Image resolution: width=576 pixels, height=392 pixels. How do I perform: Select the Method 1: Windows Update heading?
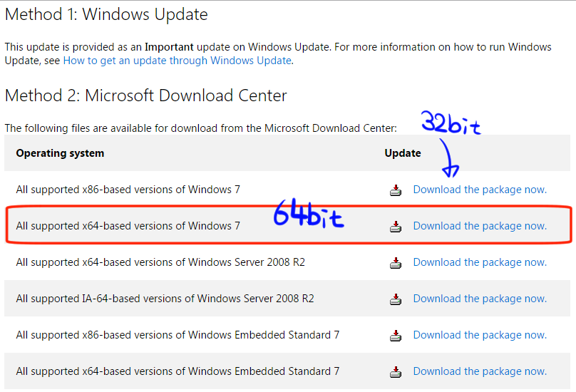pos(106,15)
